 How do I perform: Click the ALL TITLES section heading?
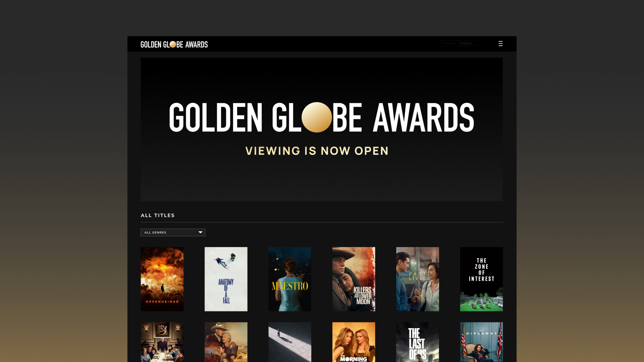157,215
